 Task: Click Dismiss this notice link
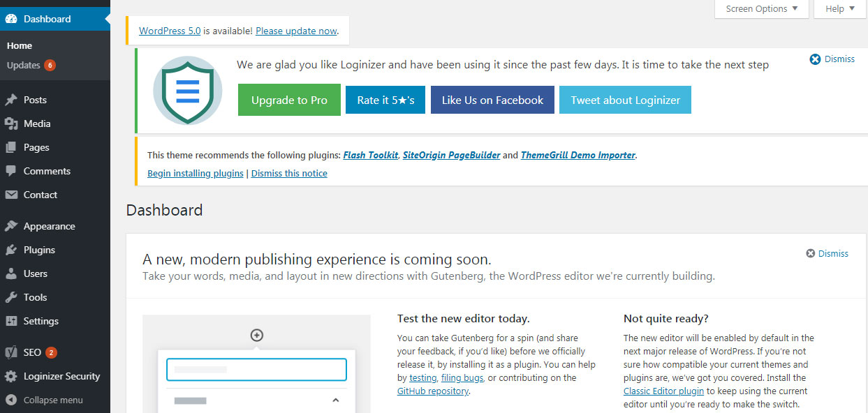point(289,173)
